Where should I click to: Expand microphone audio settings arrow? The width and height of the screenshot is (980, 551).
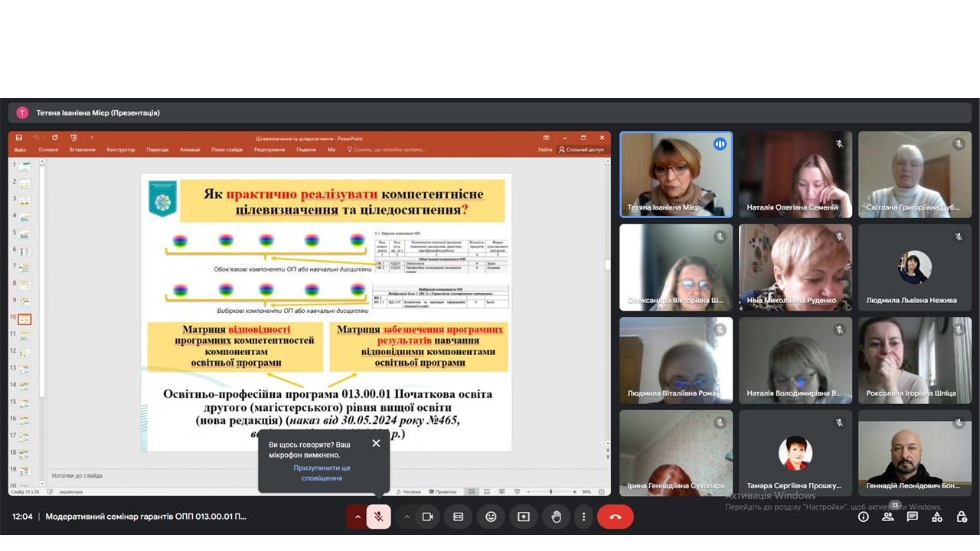pos(357,517)
